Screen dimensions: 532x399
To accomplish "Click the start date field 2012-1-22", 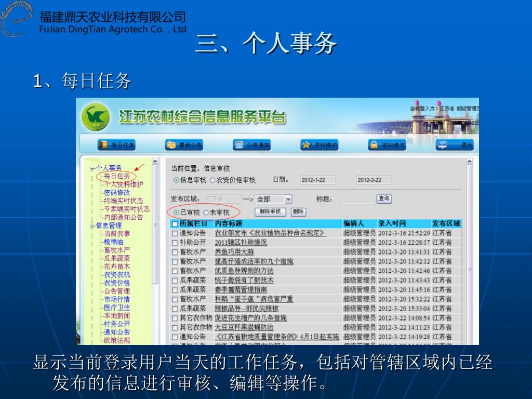I will click(x=317, y=180).
